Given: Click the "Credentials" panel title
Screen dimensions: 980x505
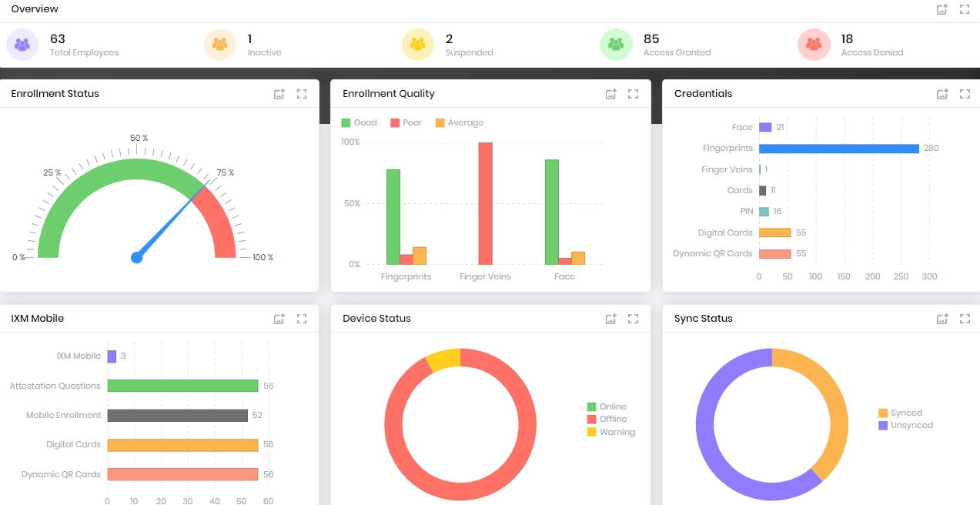Looking at the screenshot, I should 704,94.
